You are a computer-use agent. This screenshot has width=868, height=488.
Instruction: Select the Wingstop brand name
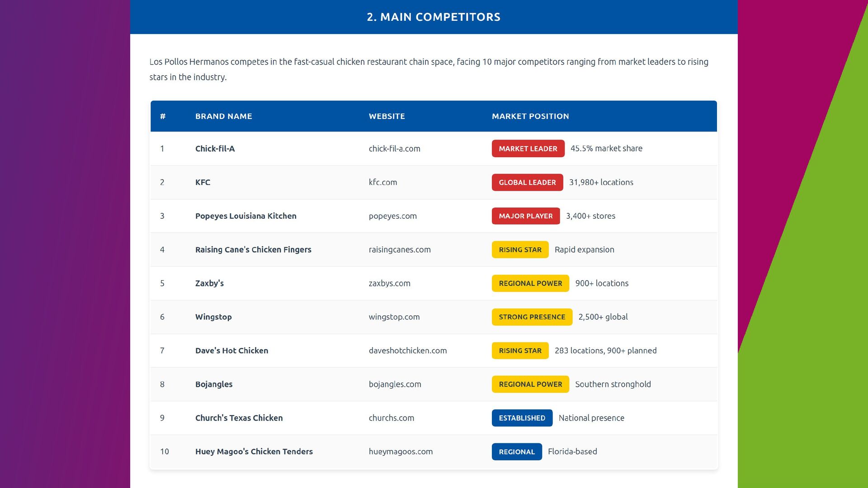(213, 317)
